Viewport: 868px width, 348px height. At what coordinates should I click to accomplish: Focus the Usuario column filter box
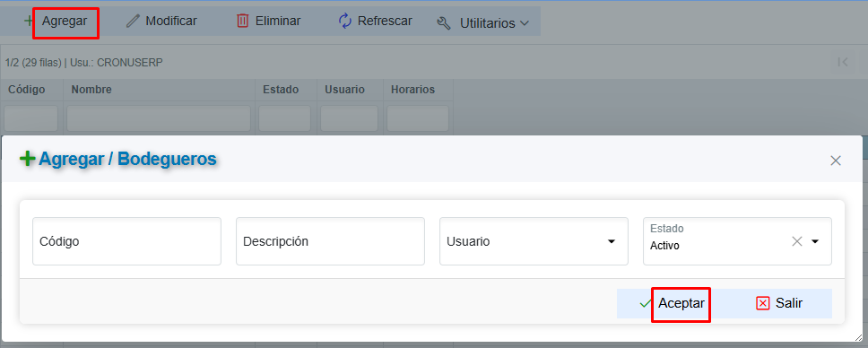[x=350, y=118]
